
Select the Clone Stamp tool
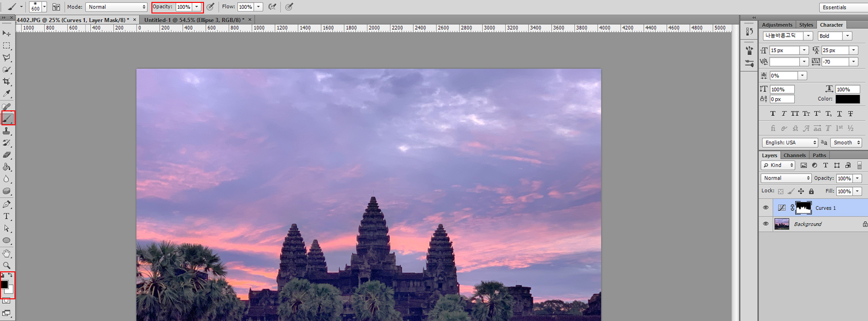[x=7, y=131]
